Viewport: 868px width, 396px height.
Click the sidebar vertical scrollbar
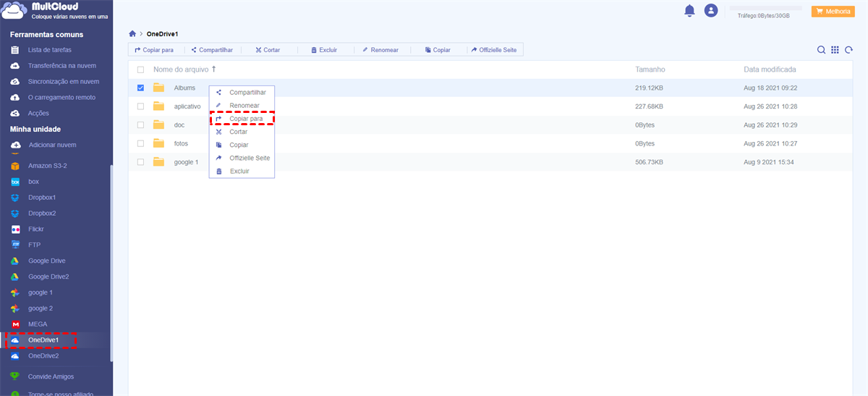coord(111,264)
